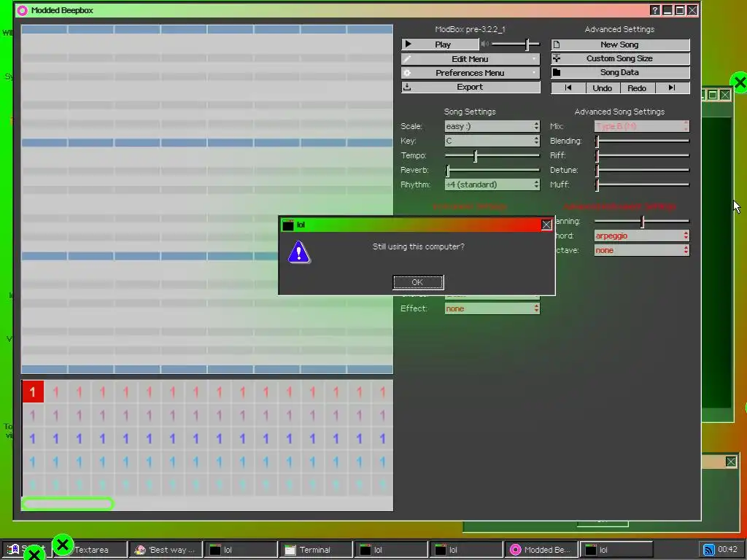Close the dark green background window on the right
The height and width of the screenshot is (560, 747).
click(x=724, y=95)
